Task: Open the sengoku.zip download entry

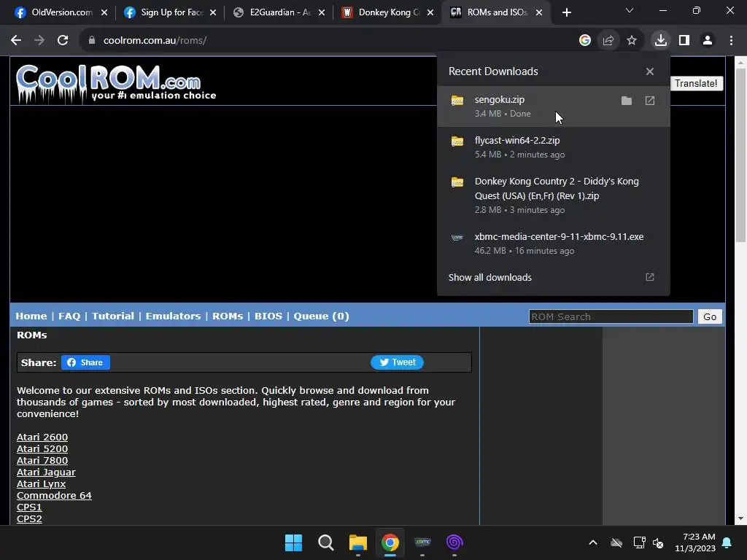Action: point(554,106)
